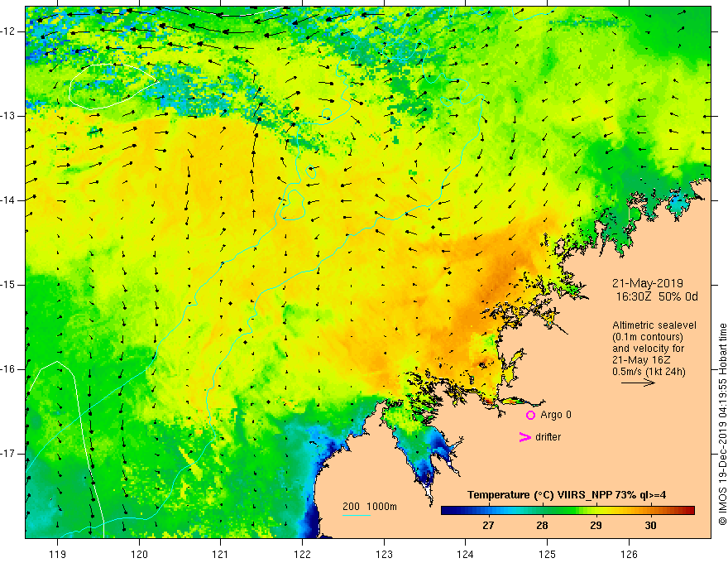Image resolution: width=728 pixels, height=563 pixels.
Task: Click the "(0.1m contours)" caption line
Action: pyautogui.click(x=647, y=337)
